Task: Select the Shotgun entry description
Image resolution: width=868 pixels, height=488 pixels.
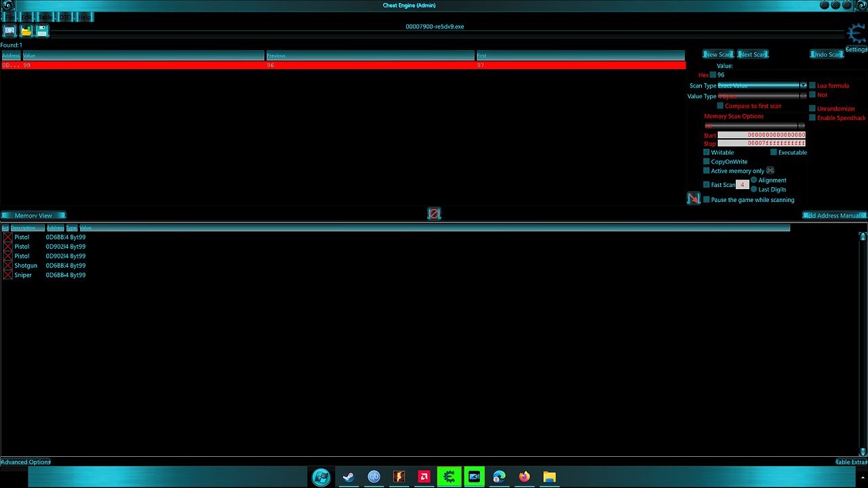Action: tap(26, 266)
